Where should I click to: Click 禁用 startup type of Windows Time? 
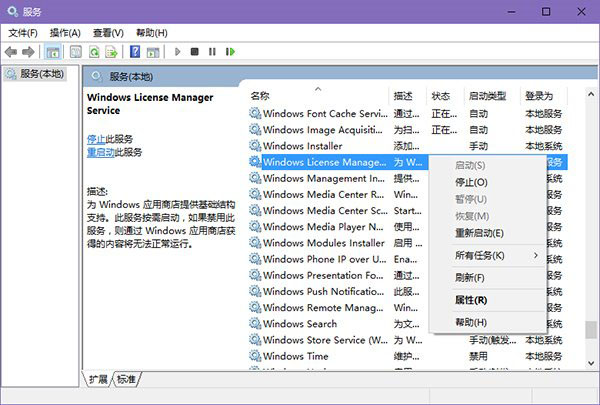click(478, 356)
